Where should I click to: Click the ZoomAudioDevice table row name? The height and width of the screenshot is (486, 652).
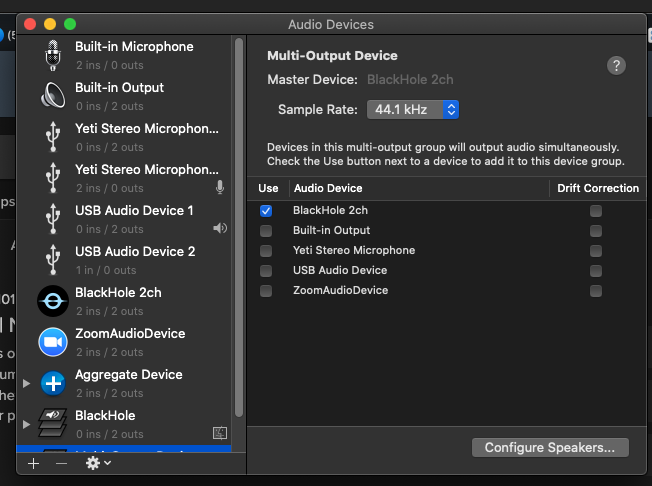coord(341,290)
